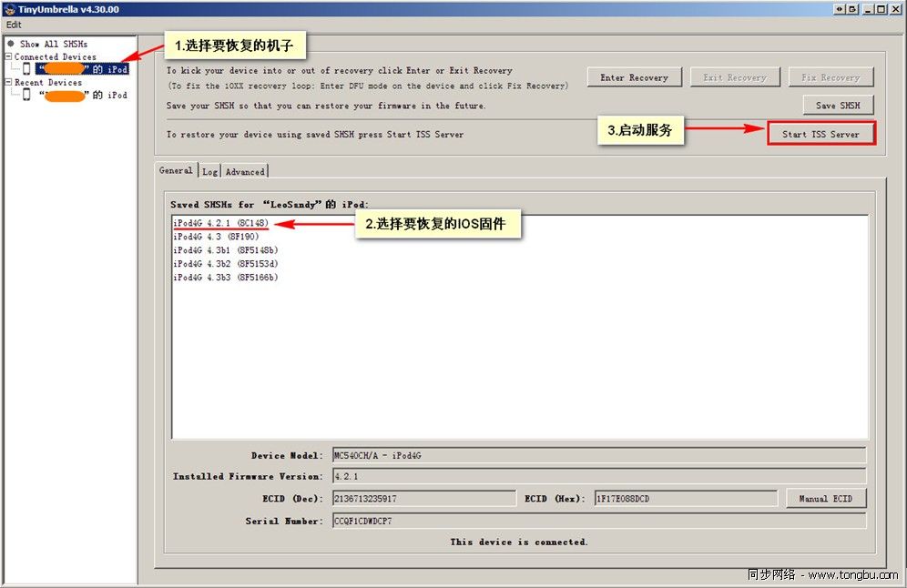Image resolution: width=907 pixels, height=588 pixels.
Task: Select iPod4G 4.2.1 (8C148) saved SHSH
Action: pos(220,223)
